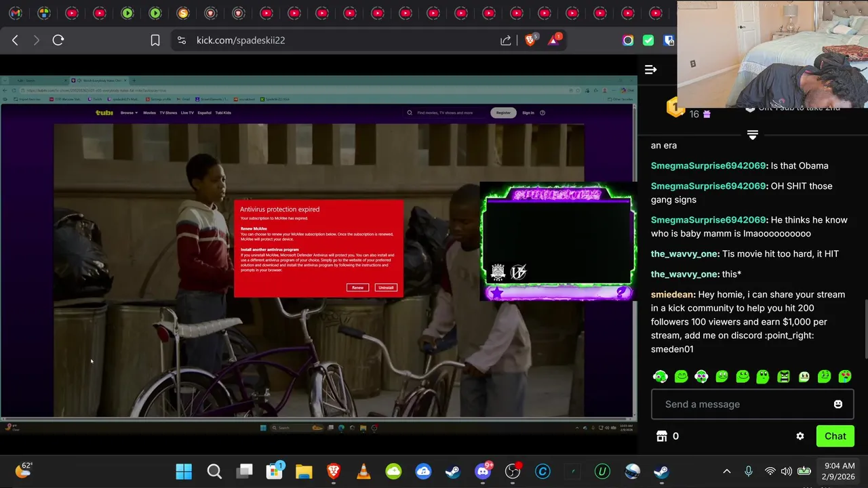Open the emoji picker in message box
The height and width of the screenshot is (488, 868).
point(837,404)
